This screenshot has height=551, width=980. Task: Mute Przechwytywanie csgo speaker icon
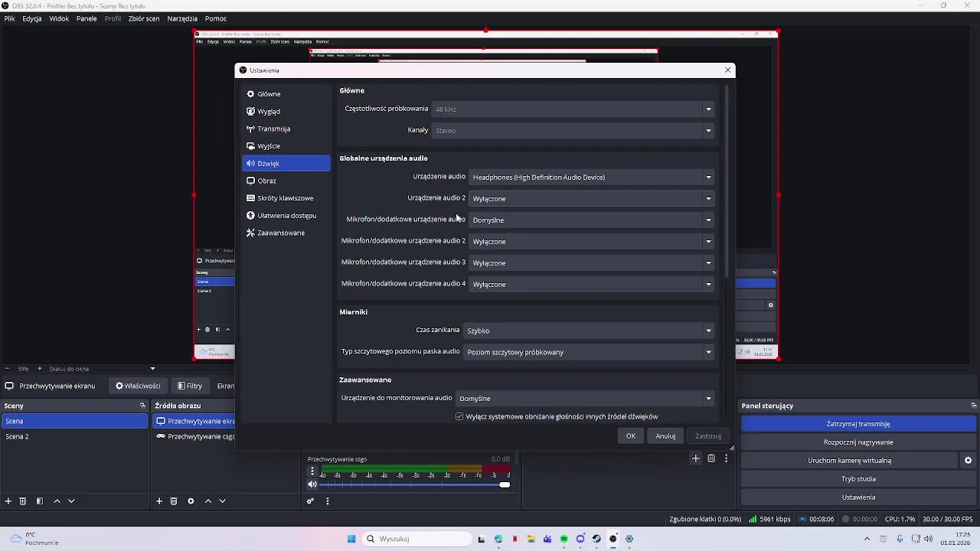(x=312, y=484)
